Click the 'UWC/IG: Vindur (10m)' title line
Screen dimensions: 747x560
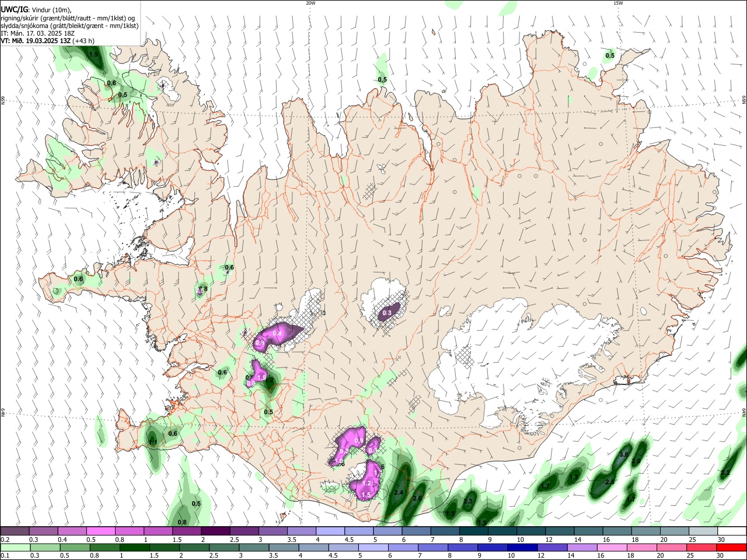(36, 10)
